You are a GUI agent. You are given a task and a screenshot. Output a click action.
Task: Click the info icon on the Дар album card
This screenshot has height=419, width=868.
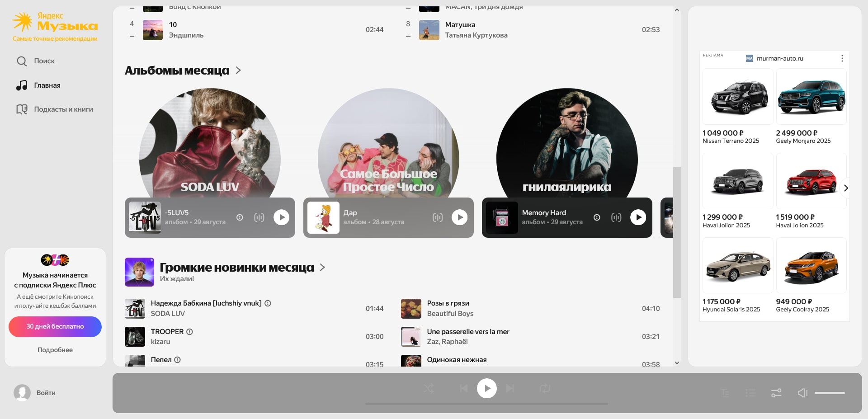(418, 217)
